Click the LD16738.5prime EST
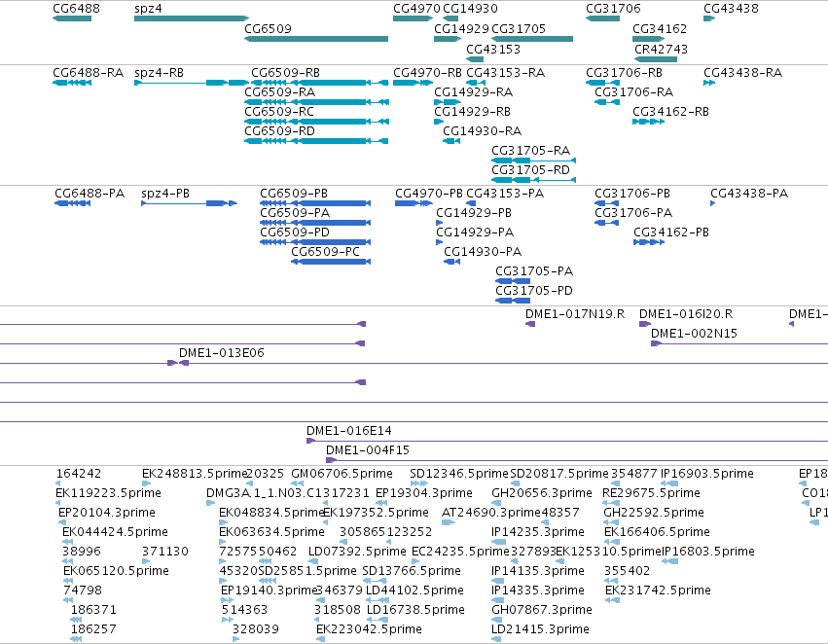 [x=378, y=619]
